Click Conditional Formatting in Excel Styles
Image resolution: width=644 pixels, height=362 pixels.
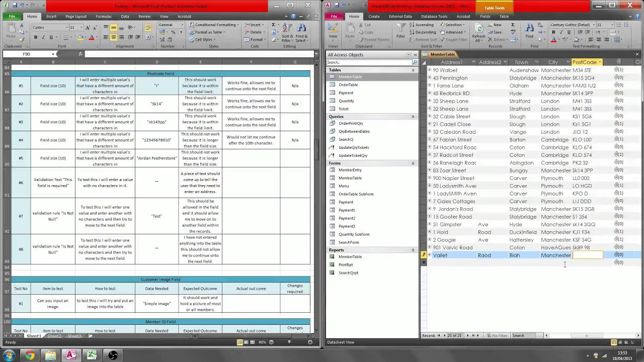[x=213, y=25]
